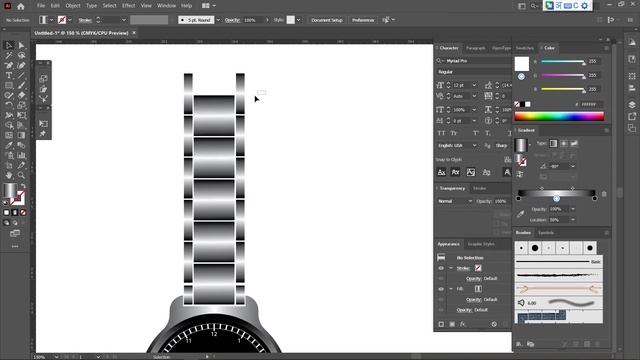640x360 pixels.
Task: Open gradient stop Opacity dropdown
Action: [x=573, y=209]
